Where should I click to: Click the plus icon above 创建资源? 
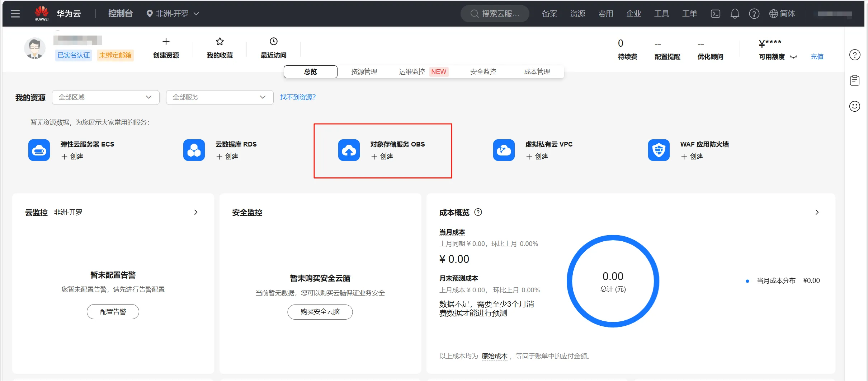[166, 41]
